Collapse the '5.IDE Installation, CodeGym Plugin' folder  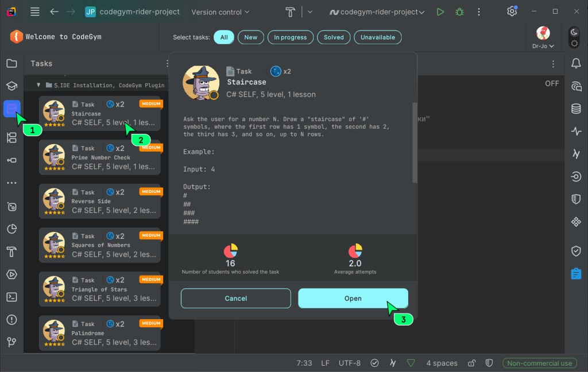(39, 85)
